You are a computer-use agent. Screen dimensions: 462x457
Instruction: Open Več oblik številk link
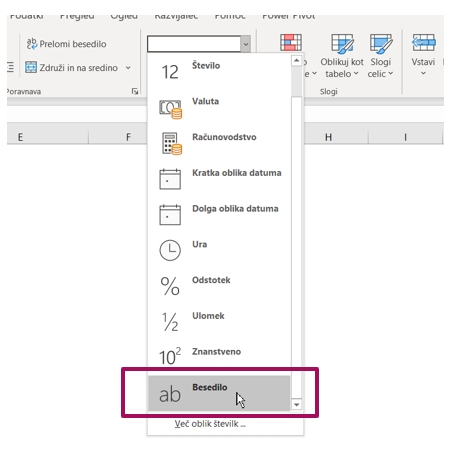pyautogui.click(x=210, y=424)
